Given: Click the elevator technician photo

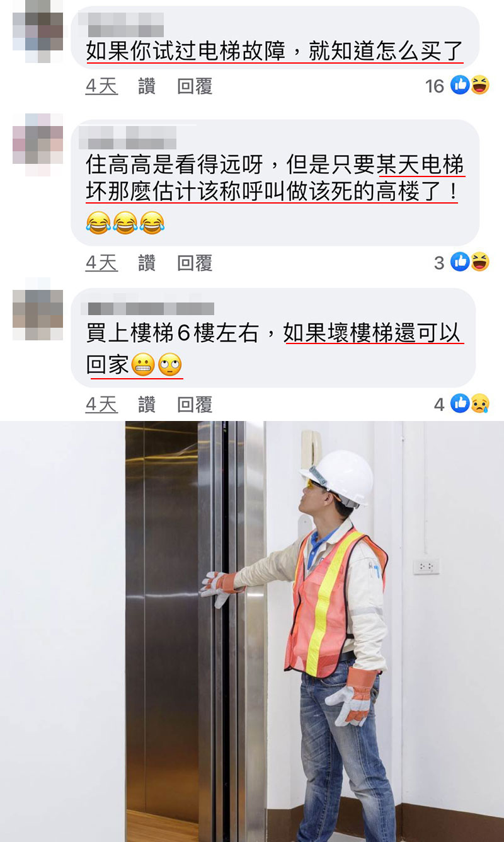Looking at the screenshot, I should [x=252, y=631].
